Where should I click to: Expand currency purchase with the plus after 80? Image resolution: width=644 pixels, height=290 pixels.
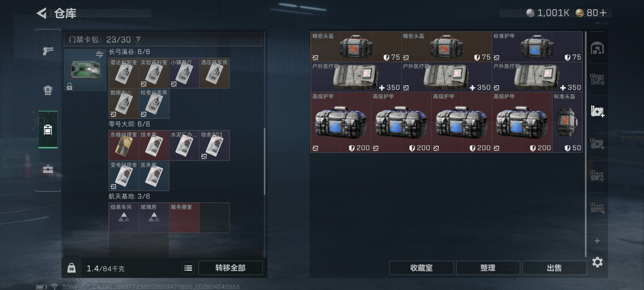pos(603,13)
